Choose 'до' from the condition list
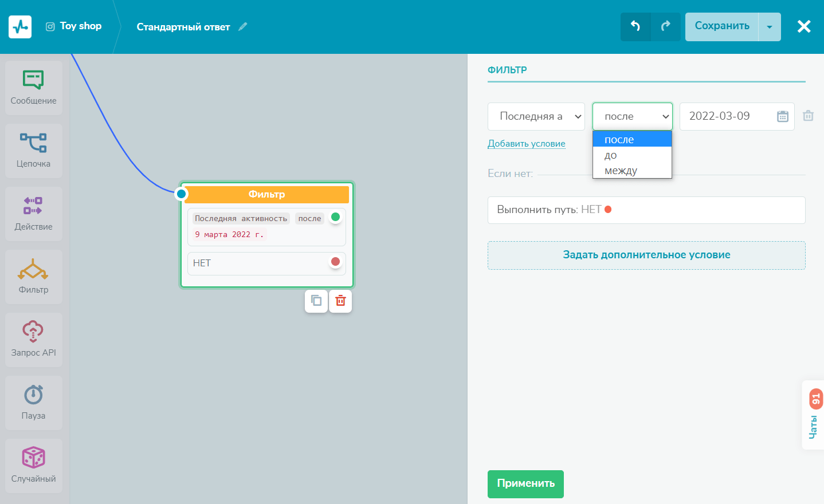The width and height of the screenshot is (824, 504). (611, 155)
